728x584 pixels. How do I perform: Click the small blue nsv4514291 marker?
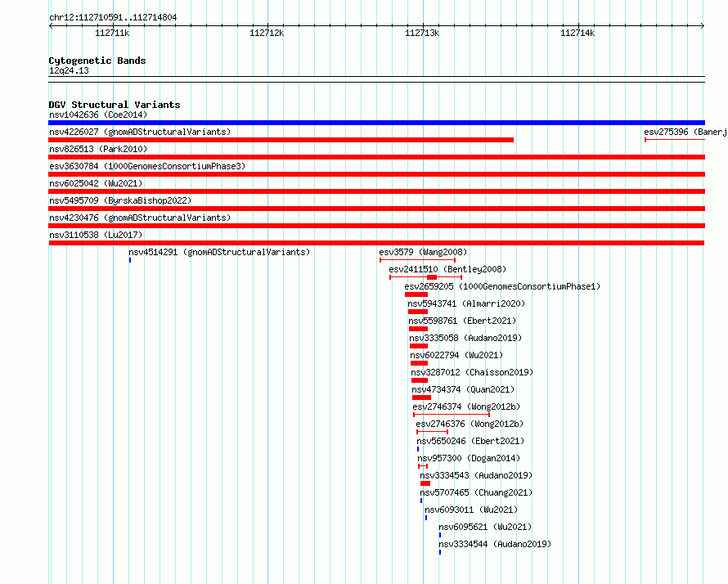click(x=130, y=260)
